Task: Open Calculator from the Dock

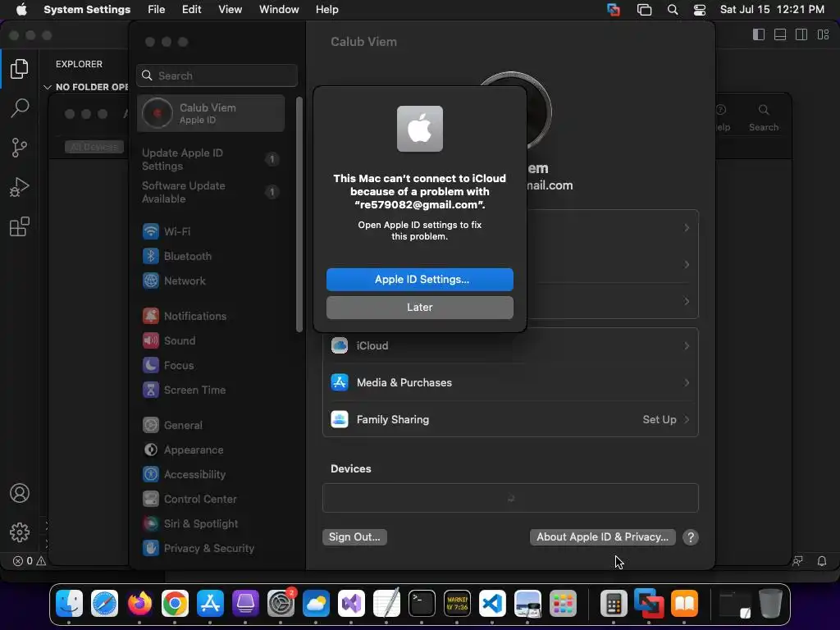Action: [x=614, y=604]
